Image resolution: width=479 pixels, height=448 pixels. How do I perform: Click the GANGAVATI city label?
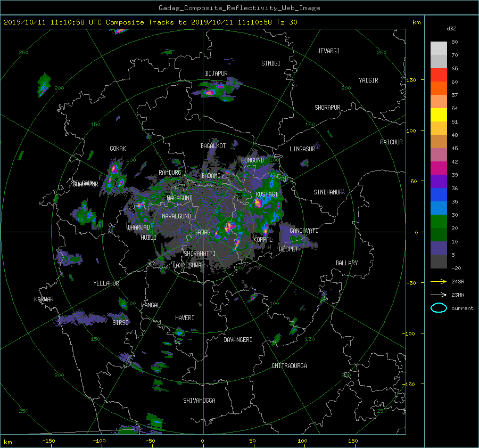click(x=304, y=231)
